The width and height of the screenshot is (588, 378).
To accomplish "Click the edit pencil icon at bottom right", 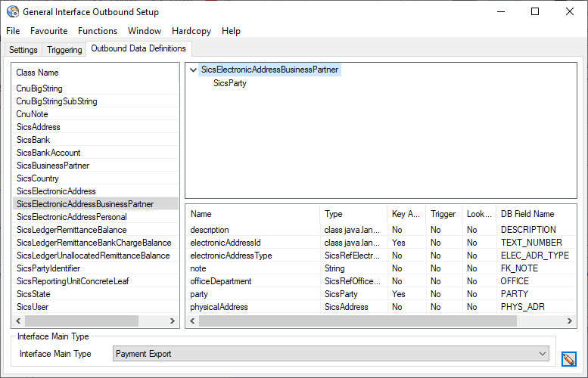I will [569, 359].
